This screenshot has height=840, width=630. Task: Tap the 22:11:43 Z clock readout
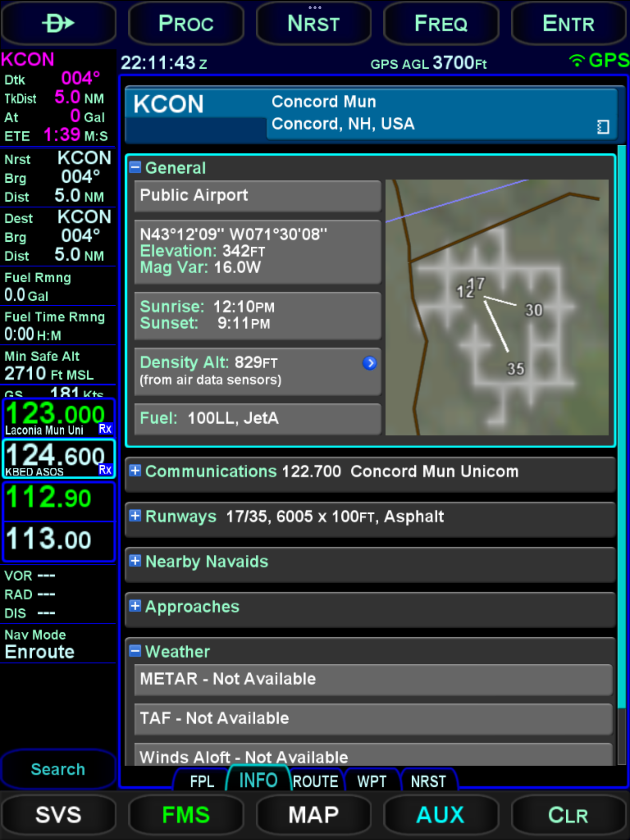coord(164,63)
